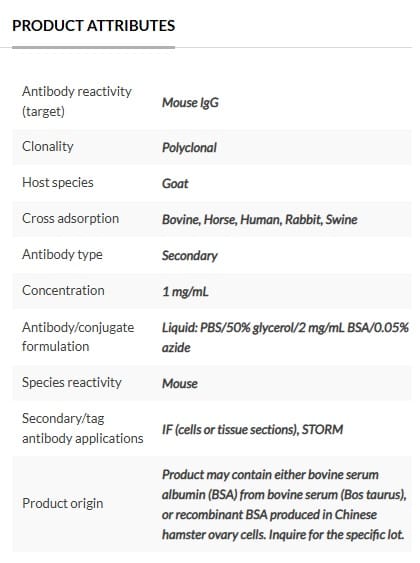Select the Goat host species value
The image size is (420, 563).
(175, 183)
